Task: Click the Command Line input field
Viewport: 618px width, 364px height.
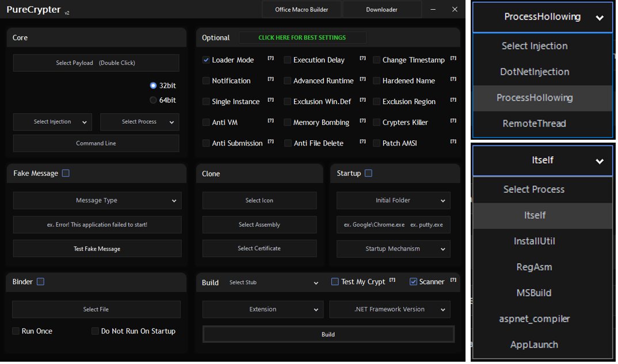Action: pyautogui.click(x=96, y=143)
